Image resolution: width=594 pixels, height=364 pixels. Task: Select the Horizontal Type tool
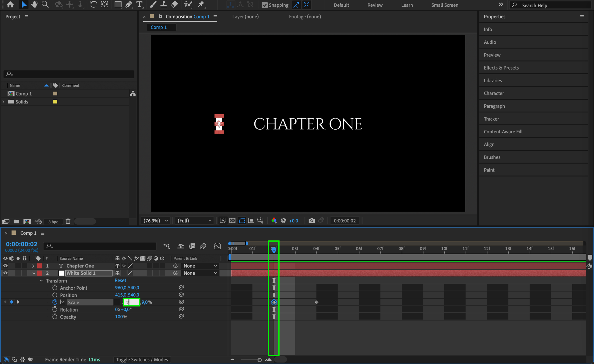[140, 4]
